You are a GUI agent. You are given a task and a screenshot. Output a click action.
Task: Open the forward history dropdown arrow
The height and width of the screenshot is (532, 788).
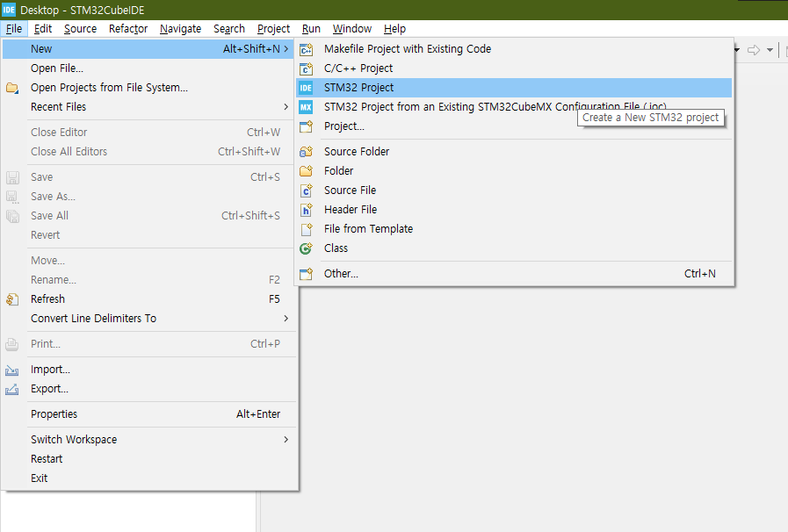[x=770, y=50]
